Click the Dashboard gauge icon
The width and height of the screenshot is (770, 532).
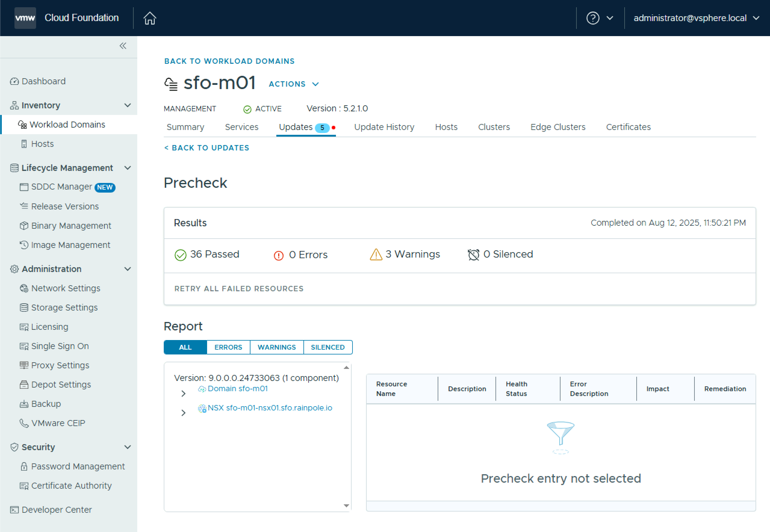click(x=14, y=81)
